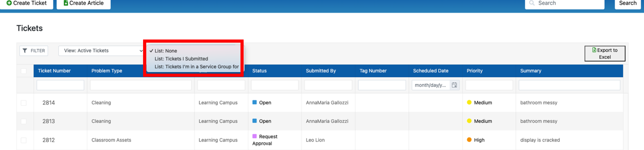Click yellow Medium priority dot for ticket 2814
This screenshot has width=644, height=150.
point(469,102)
